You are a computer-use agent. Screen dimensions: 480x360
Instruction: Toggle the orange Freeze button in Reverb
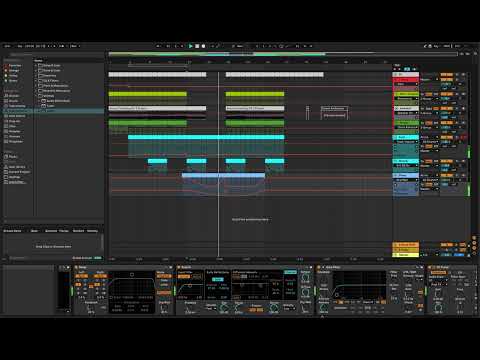(x=256, y=310)
